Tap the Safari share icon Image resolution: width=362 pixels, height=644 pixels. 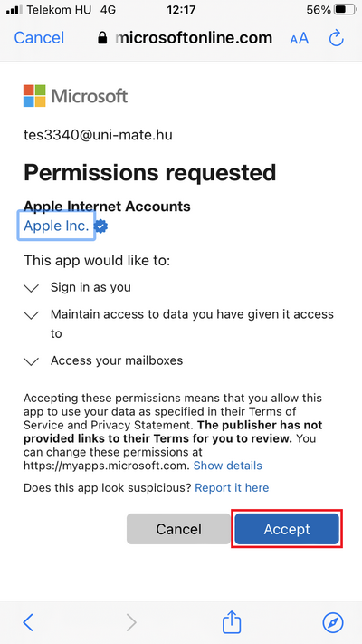click(232, 622)
